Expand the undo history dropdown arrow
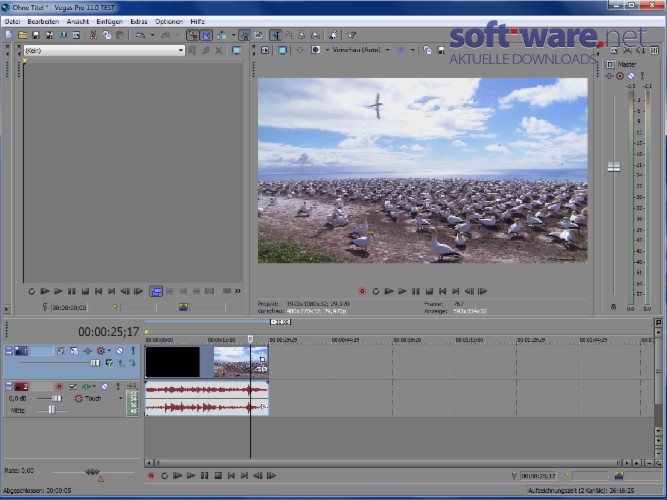 [x=152, y=35]
